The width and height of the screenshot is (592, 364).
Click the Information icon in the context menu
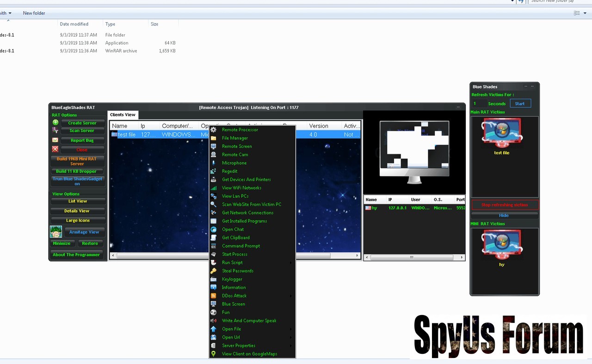coord(213,287)
